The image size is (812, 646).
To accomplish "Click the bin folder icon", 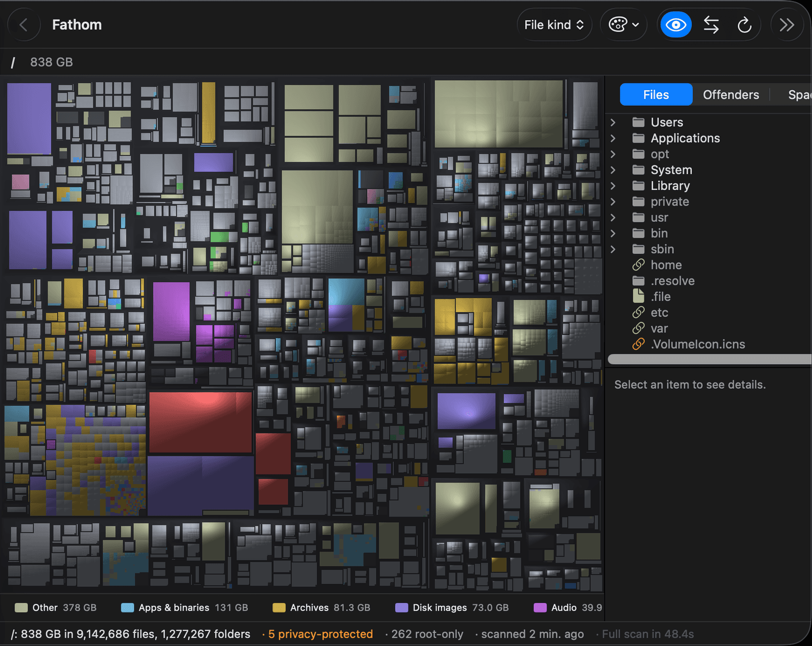I will 638,233.
